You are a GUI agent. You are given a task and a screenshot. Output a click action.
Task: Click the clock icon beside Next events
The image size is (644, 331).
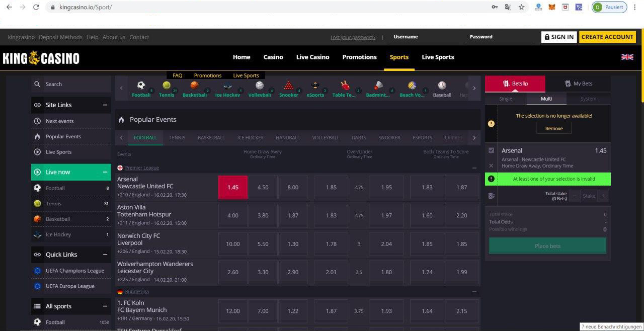[x=37, y=121]
